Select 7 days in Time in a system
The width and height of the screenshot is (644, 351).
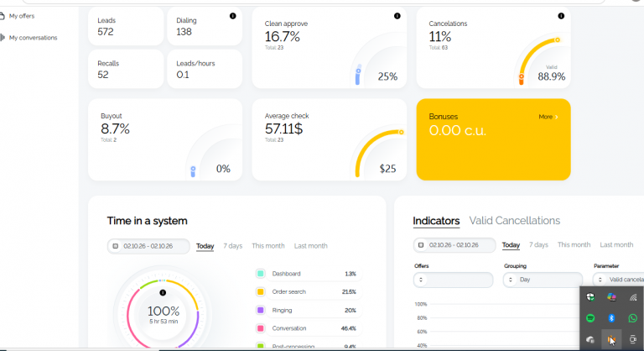point(233,246)
